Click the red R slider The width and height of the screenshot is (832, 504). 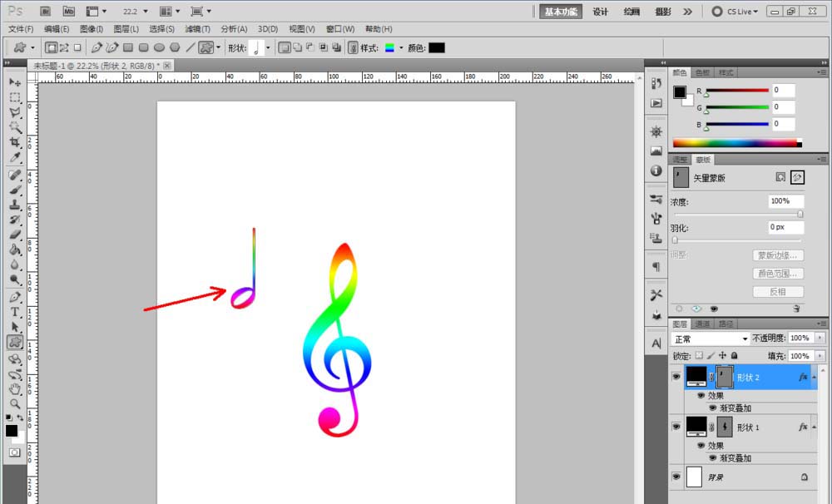pos(737,90)
